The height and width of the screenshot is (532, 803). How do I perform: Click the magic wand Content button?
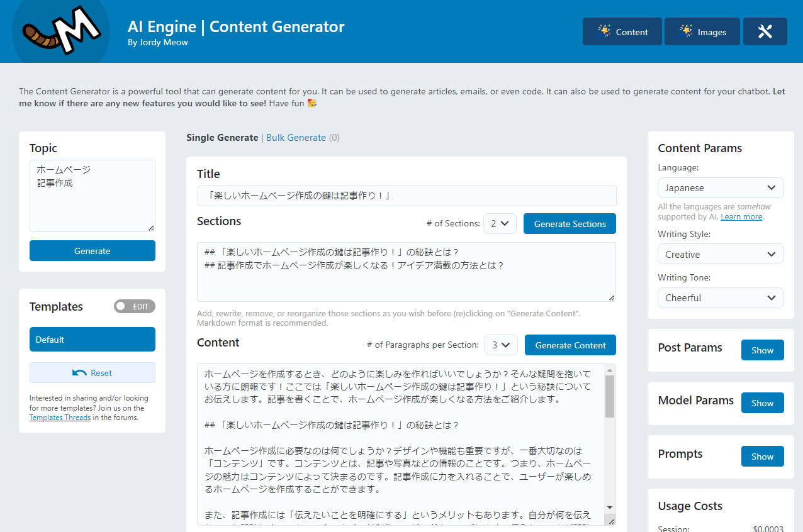(622, 31)
